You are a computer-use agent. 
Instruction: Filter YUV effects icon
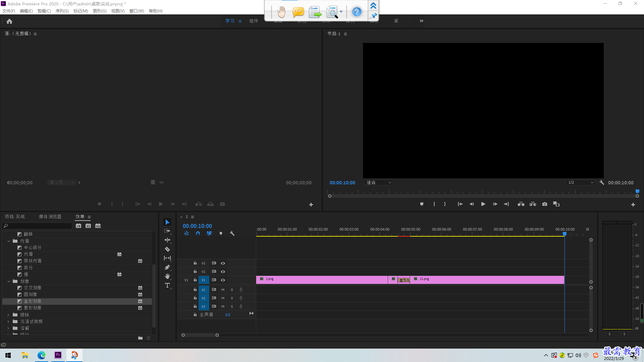[98, 226]
